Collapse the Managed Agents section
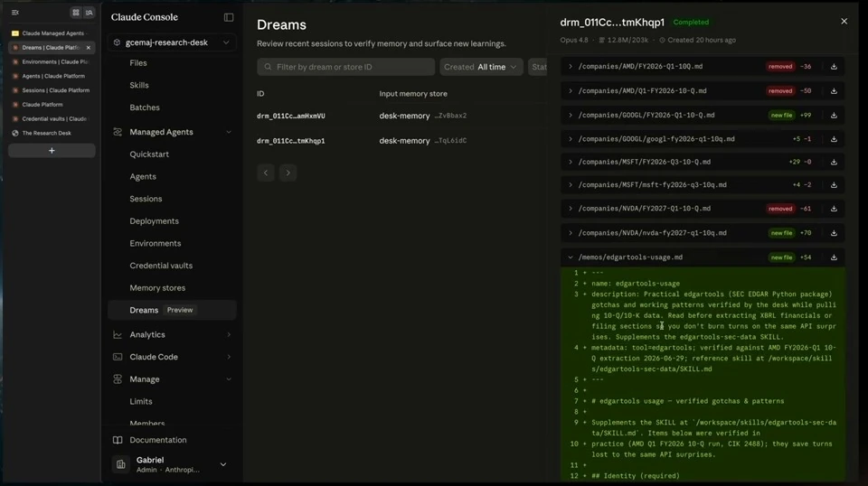The height and width of the screenshot is (486, 868). point(228,132)
